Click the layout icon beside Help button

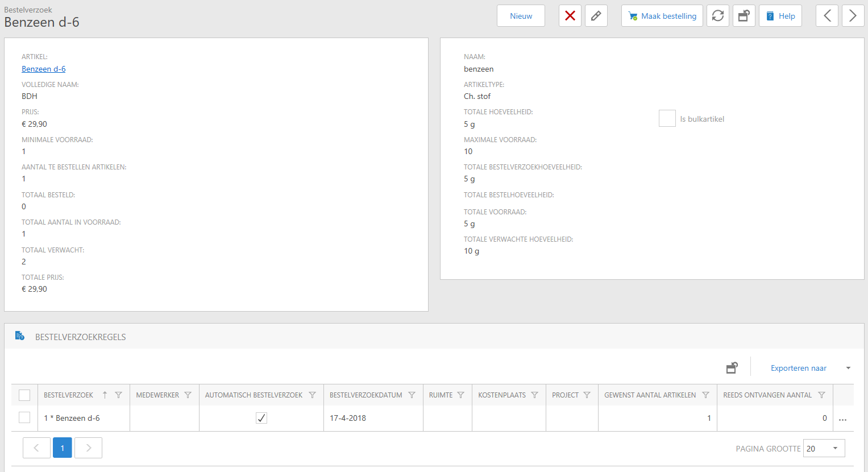(x=744, y=16)
